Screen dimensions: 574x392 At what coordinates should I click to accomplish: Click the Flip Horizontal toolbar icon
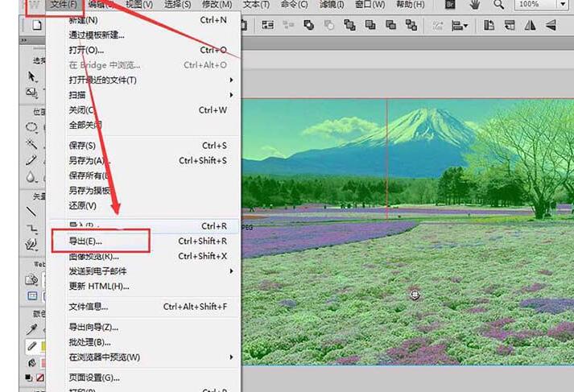pyautogui.click(x=530, y=25)
